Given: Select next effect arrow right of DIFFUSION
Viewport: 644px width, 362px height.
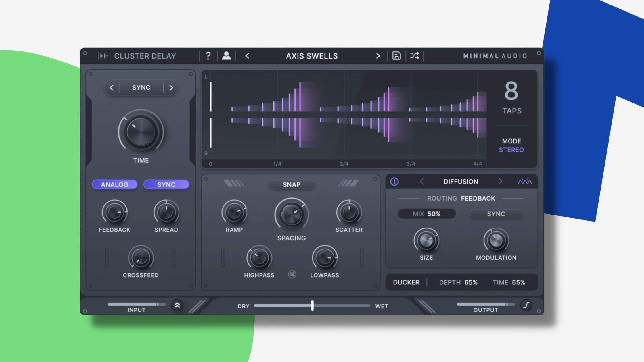Looking at the screenshot, I should (x=500, y=182).
